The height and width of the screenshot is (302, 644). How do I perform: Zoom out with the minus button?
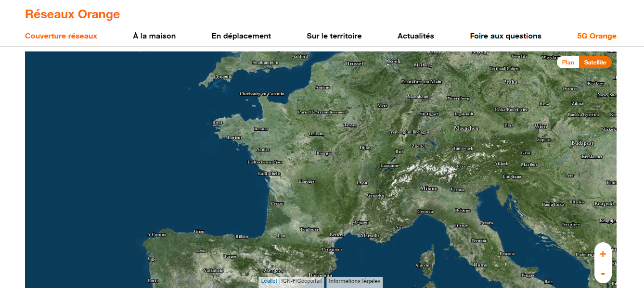pos(603,273)
